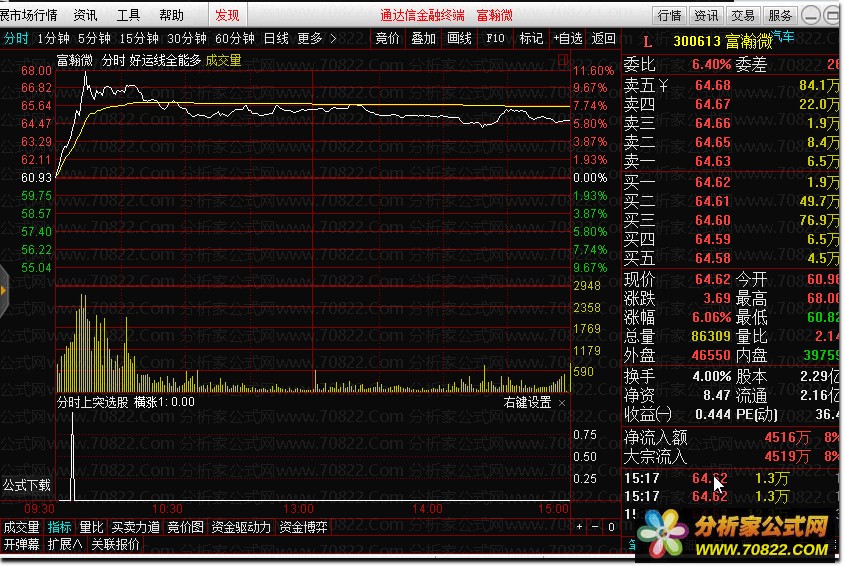The image size is (845, 566).
Task: Select the 资金驱动力 bottom tab
Action: (241, 527)
